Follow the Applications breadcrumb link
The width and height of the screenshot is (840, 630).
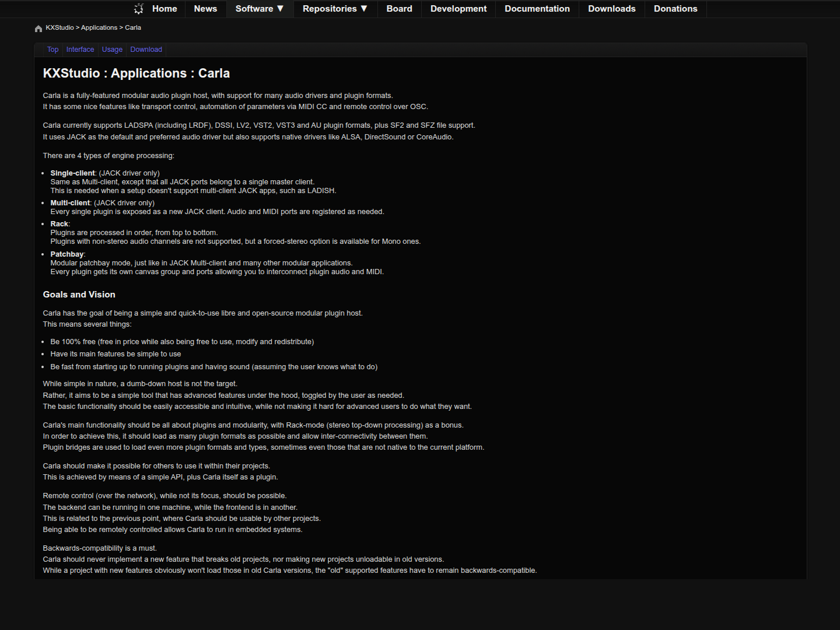coord(99,27)
